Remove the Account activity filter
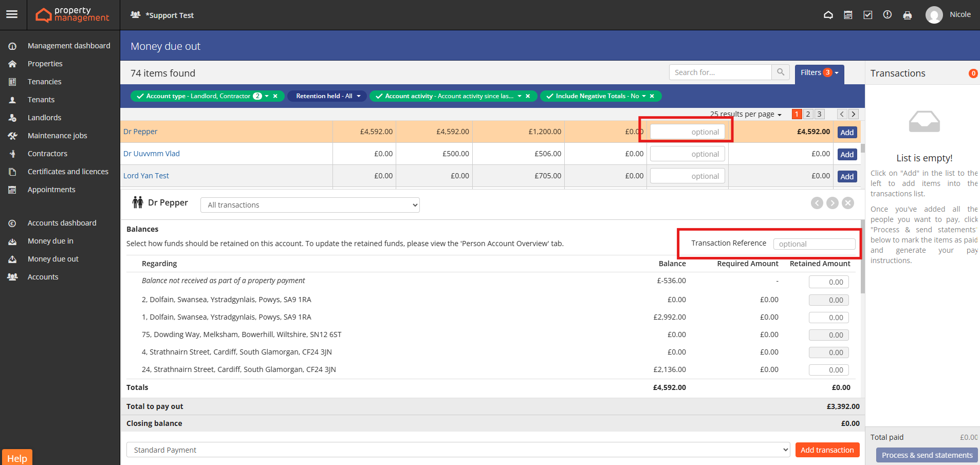This screenshot has height=465, width=980. point(528,96)
